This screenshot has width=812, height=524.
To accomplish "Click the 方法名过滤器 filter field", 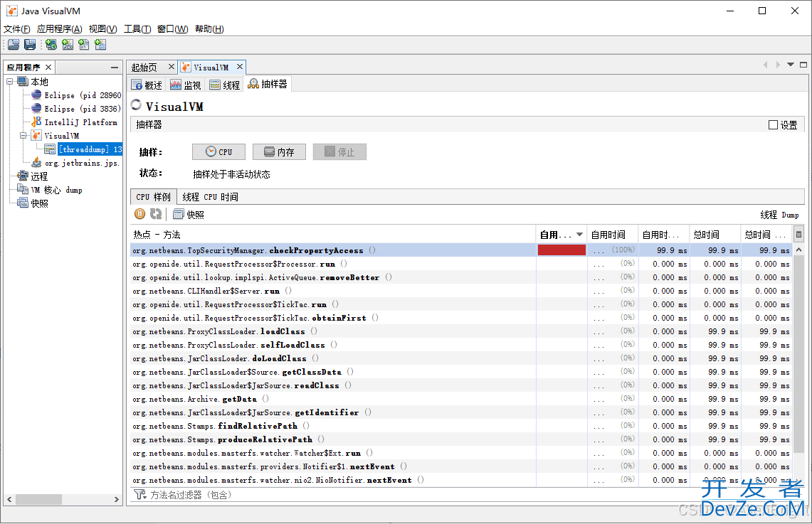I will click(414, 495).
